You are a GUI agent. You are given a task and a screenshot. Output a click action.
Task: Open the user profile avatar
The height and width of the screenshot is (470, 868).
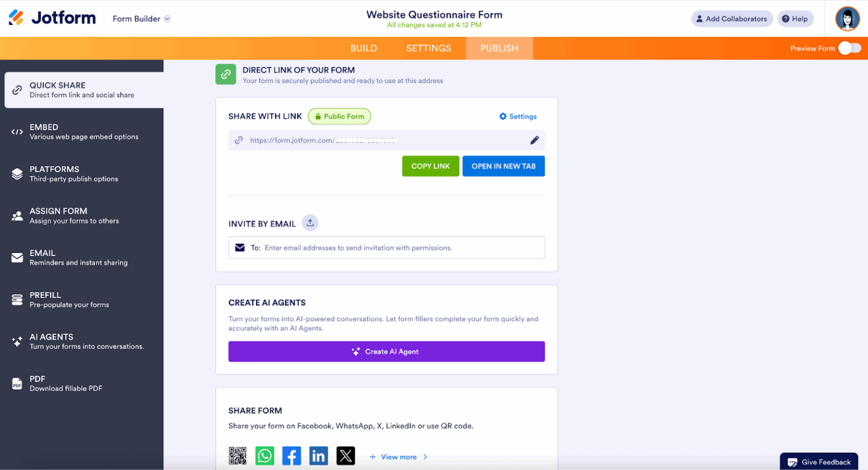847,19
